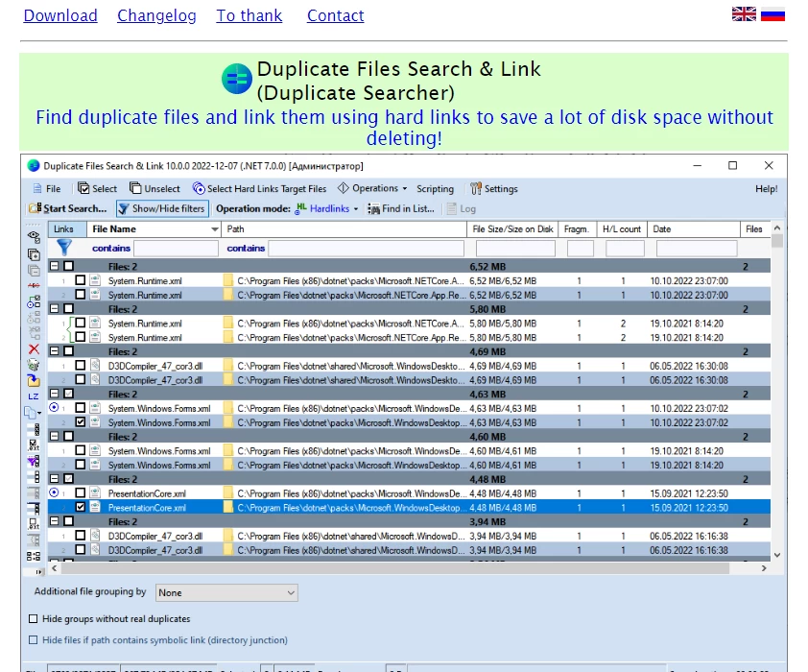The width and height of the screenshot is (808, 672).
Task: Focus the Path contains filter field
Action: pos(366,249)
